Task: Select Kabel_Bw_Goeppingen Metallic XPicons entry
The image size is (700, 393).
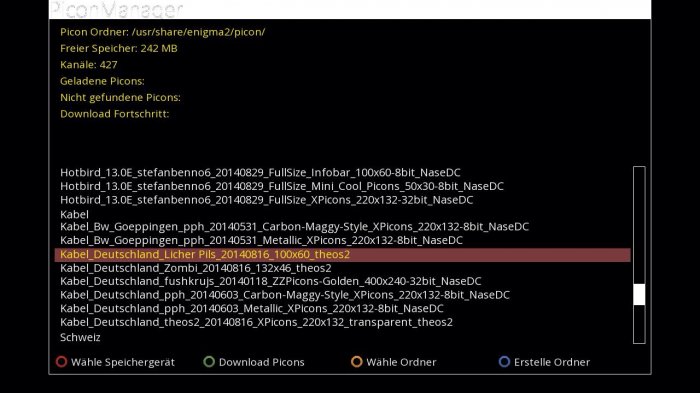Action: 261,240
